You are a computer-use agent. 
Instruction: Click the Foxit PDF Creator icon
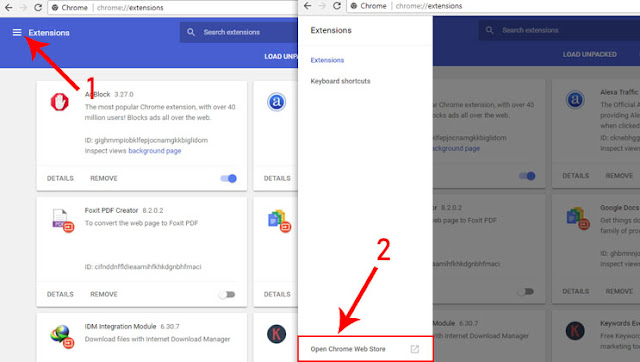click(62, 220)
